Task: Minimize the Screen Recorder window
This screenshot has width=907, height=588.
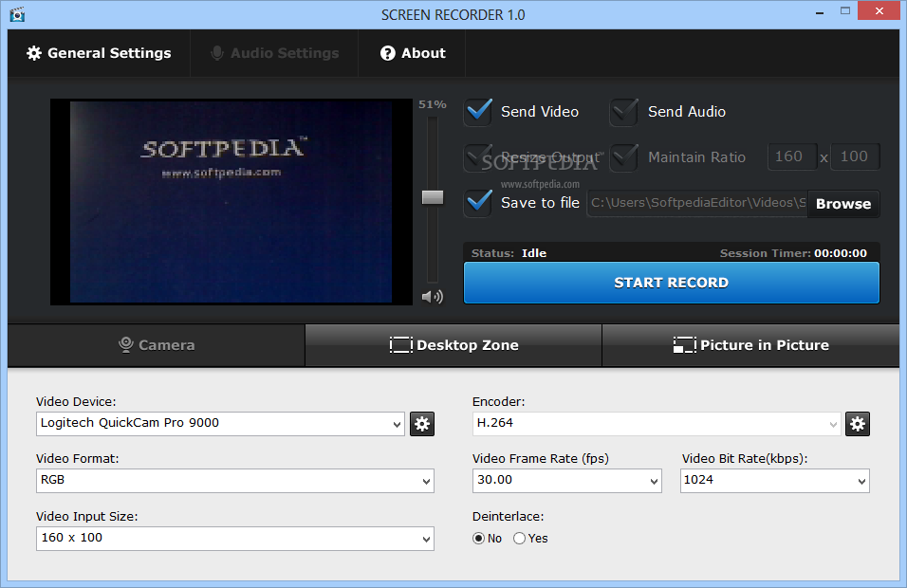Action: pyautogui.click(x=820, y=11)
